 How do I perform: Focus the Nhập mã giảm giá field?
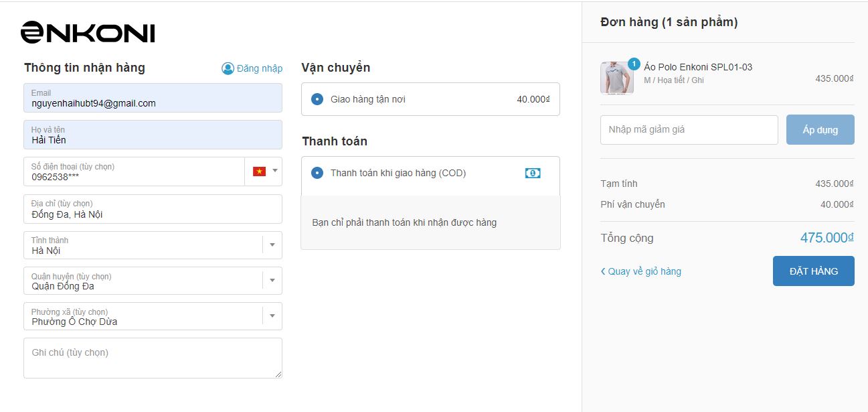coord(689,130)
